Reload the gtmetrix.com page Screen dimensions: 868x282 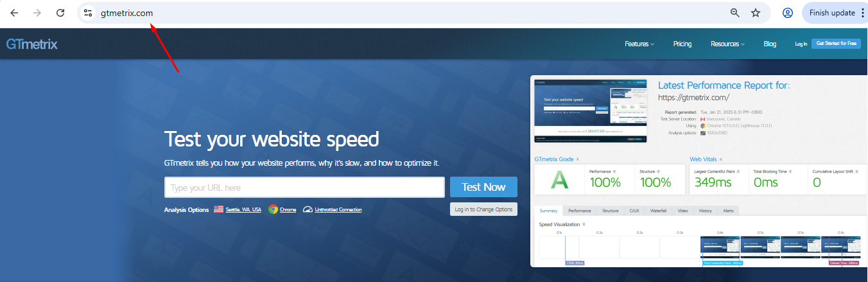[x=60, y=13]
